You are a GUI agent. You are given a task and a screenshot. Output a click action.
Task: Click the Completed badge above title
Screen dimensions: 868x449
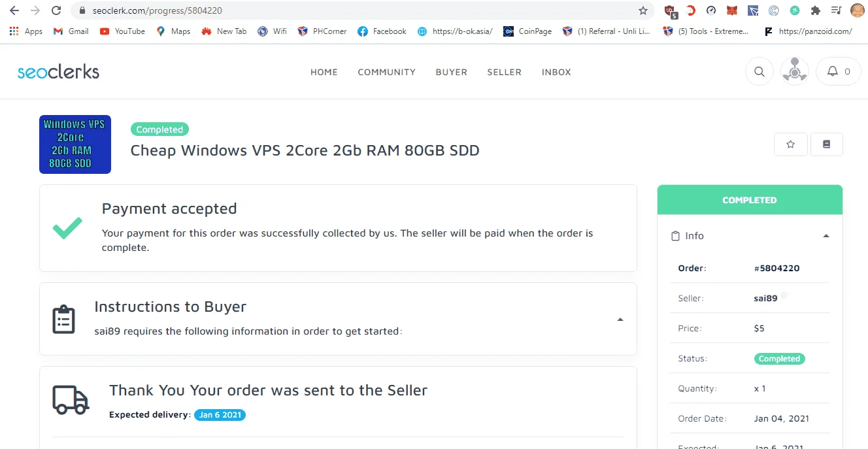coord(160,129)
